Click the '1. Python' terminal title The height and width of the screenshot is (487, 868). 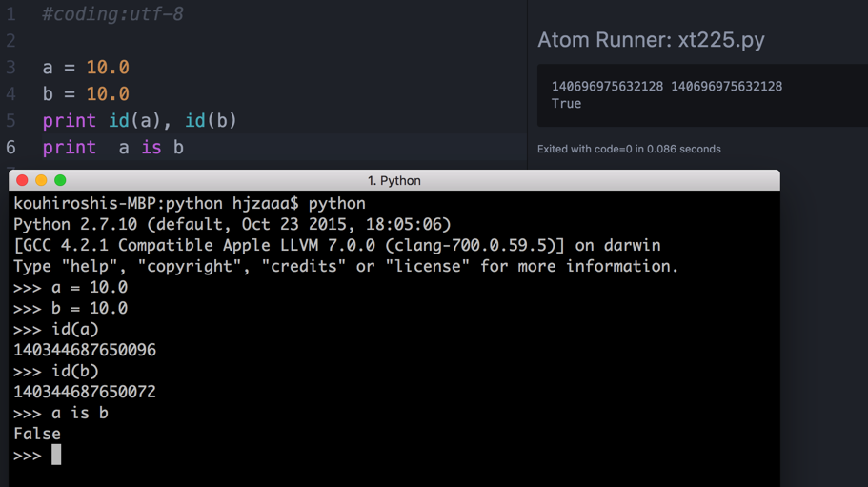coord(394,181)
